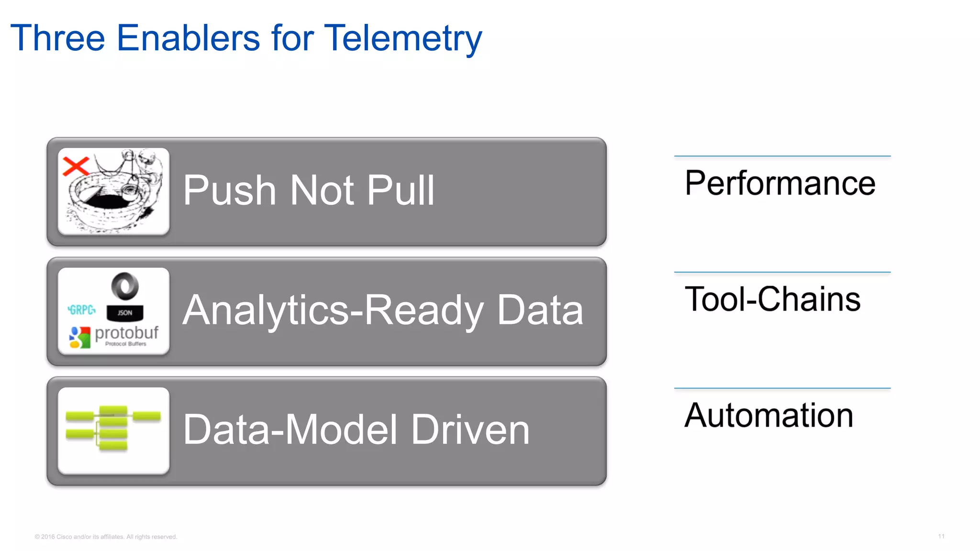Image resolution: width=980 pixels, height=551 pixels.
Task: Click the 'Performance' label
Action: pos(780,183)
